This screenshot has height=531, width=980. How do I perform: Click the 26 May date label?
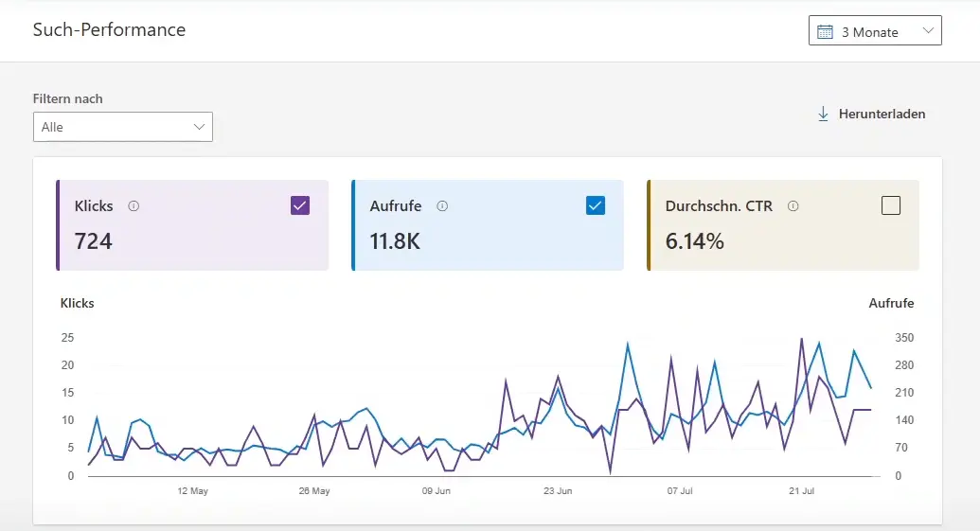(314, 491)
